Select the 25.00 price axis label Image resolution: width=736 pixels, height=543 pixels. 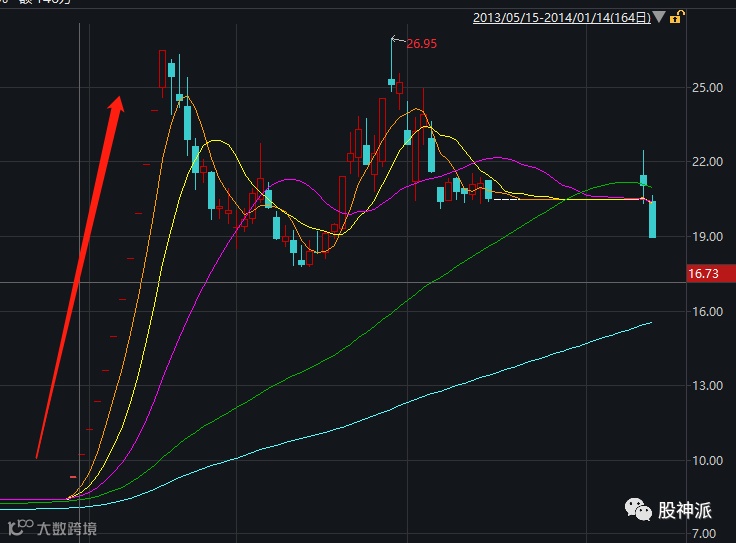pyautogui.click(x=707, y=88)
